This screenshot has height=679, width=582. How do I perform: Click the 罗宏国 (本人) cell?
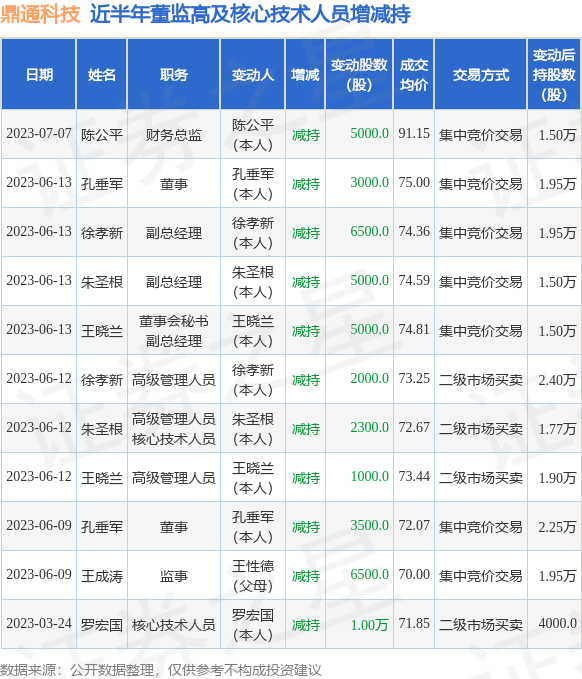click(x=253, y=625)
